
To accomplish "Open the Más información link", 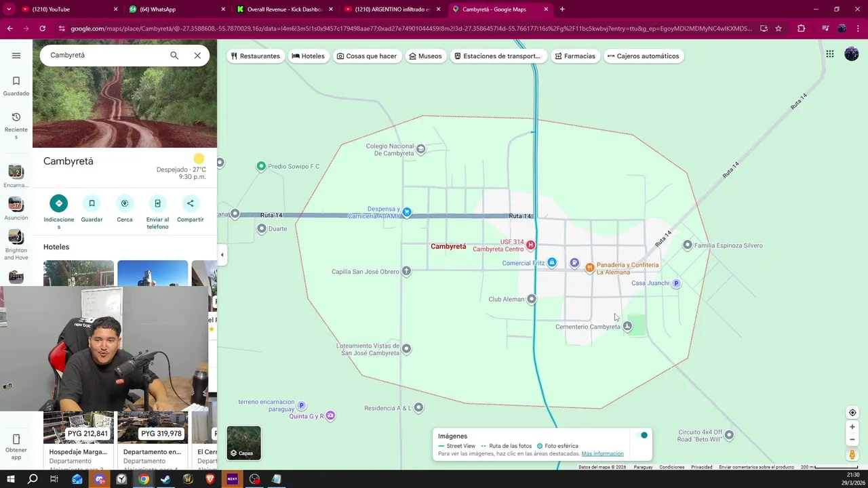I will [x=602, y=453].
